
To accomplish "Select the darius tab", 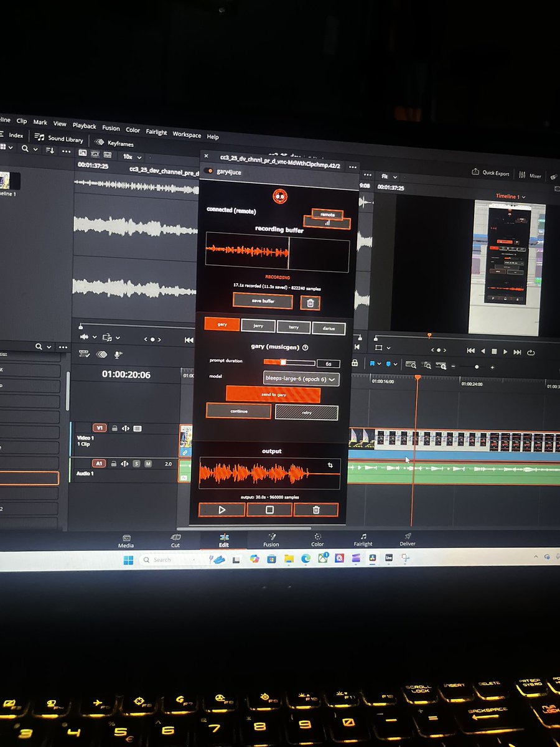I will [329, 328].
